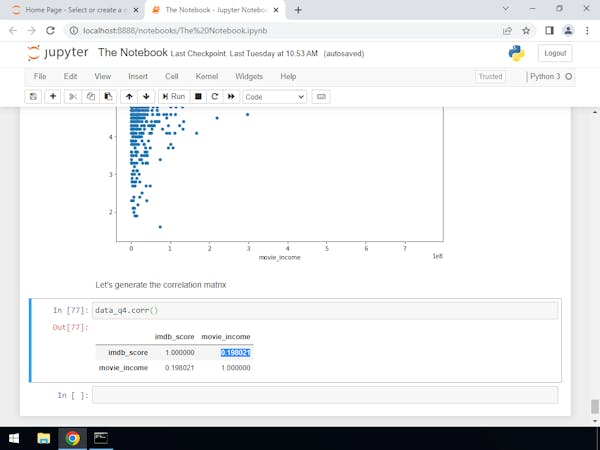
Task: Open the Chrome profile icon
Action: pos(568,31)
